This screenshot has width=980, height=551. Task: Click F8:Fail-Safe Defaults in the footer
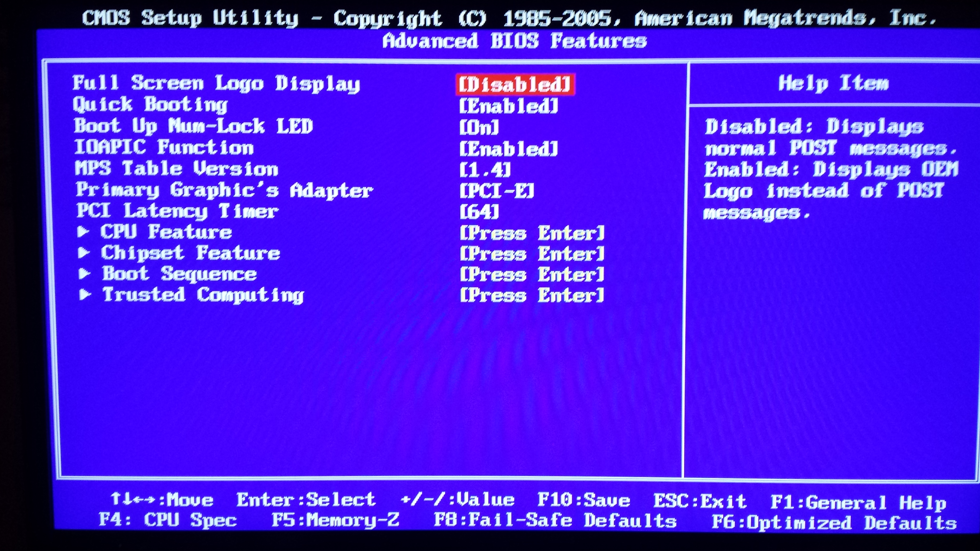[x=555, y=521]
